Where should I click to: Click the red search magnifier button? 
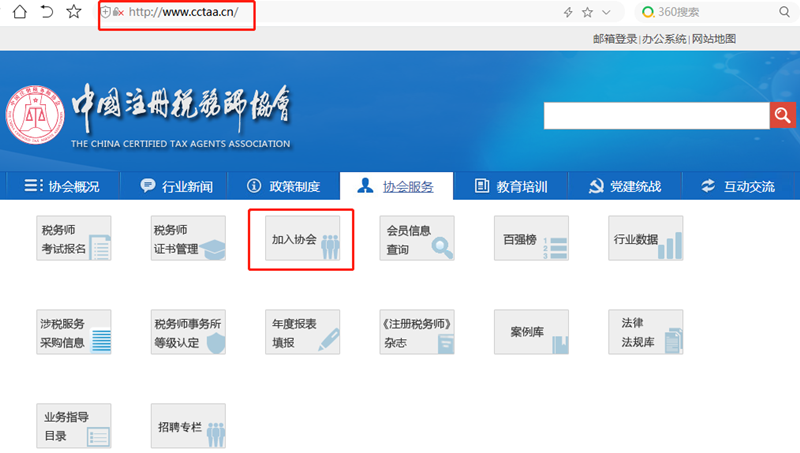click(782, 116)
